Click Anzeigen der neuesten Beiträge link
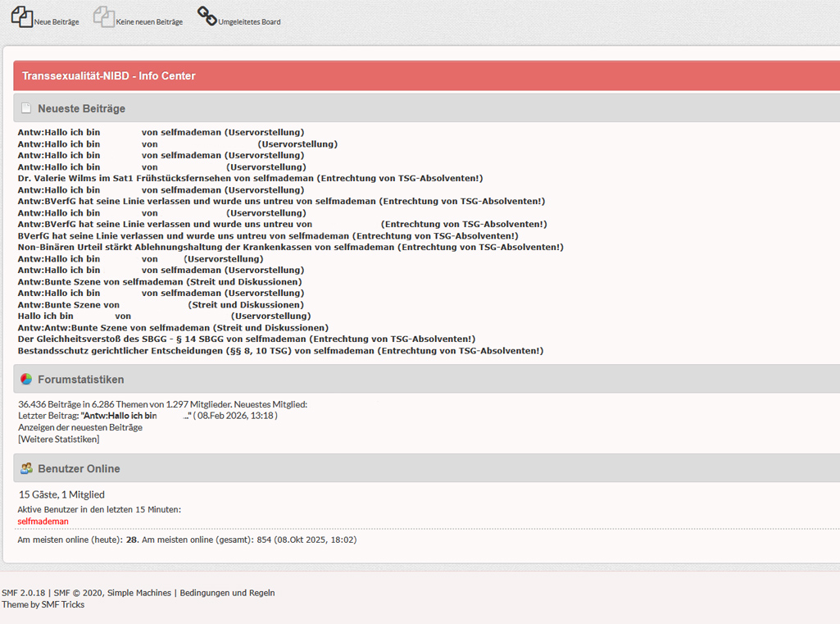 [80, 427]
